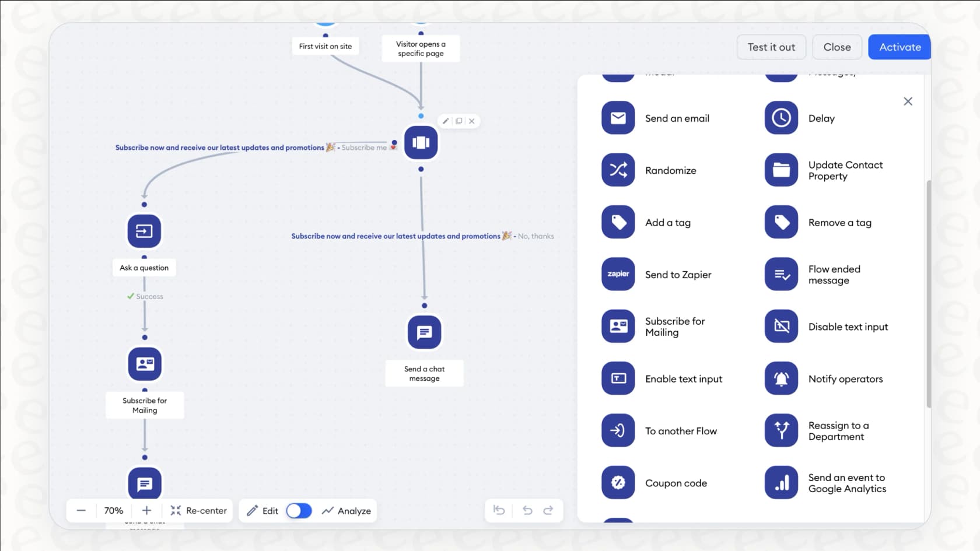Image resolution: width=980 pixels, height=551 pixels.
Task: Select Visitor opens a specific page trigger
Action: [x=421, y=48]
